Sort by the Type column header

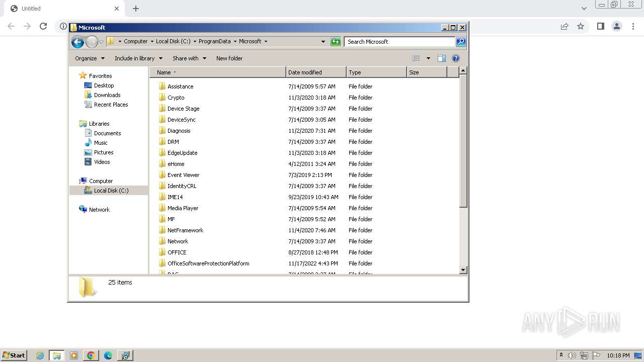(376, 72)
